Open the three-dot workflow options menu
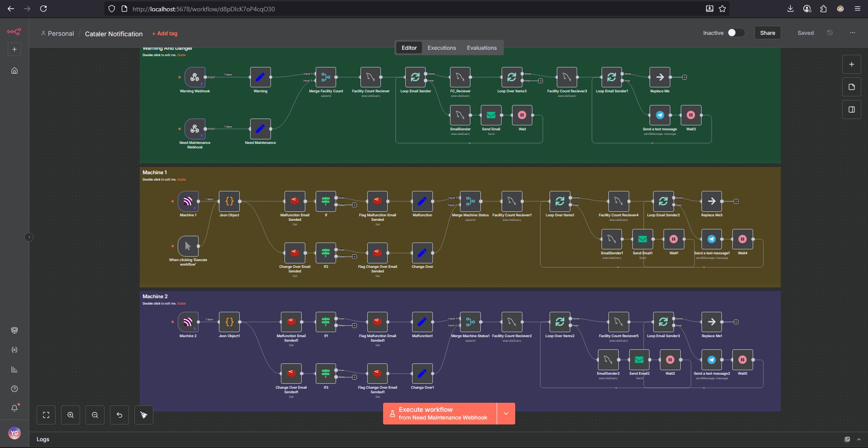868x448 pixels. tap(852, 33)
